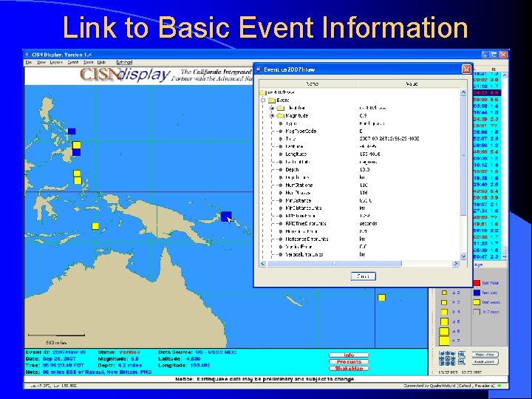532x399 pixels.
Task: Click the Value column header
Action: pos(412,83)
